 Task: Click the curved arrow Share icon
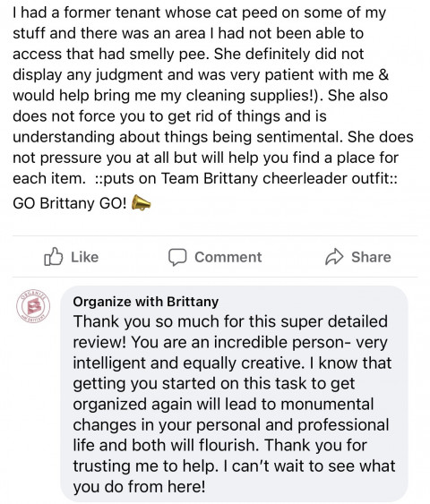pos(334,257)
